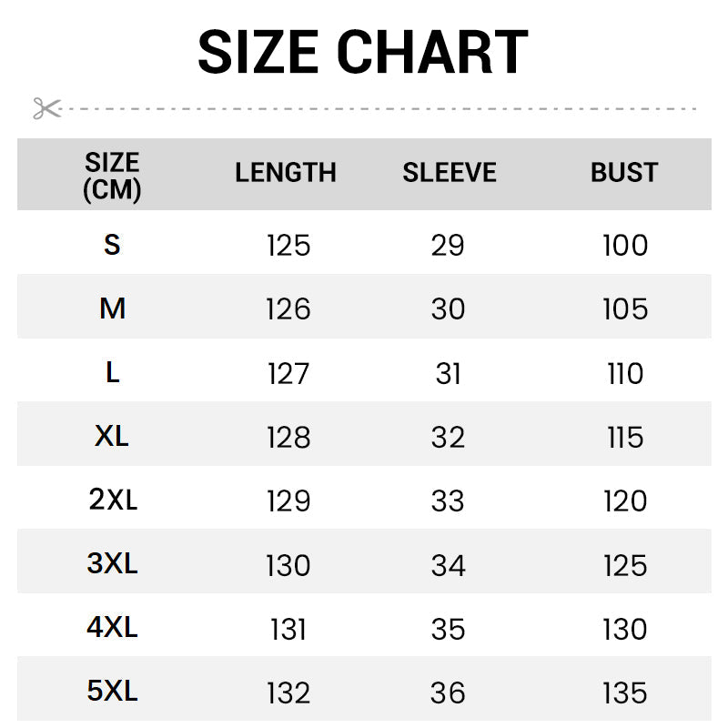Select the SIZE (CM) column header
The width and height of the screenshot is (728, 728).
click(x=112, y=176)
